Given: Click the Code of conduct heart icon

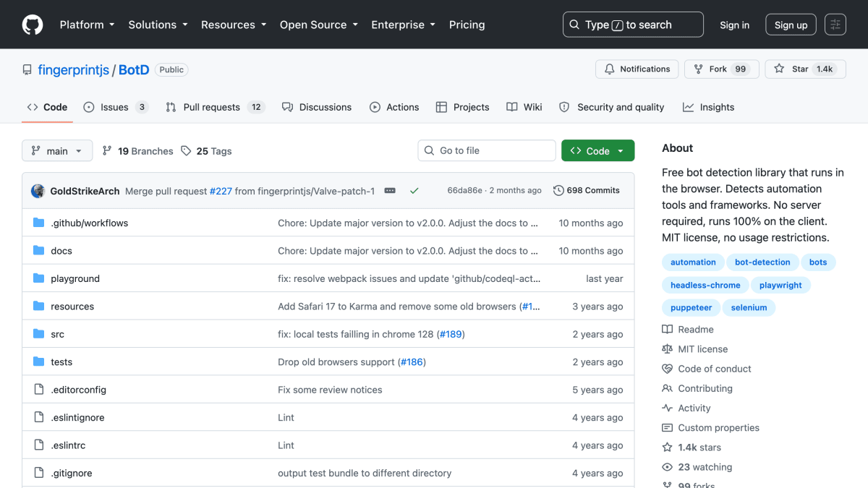Looking at the screenshot, I should coord(667,369).
